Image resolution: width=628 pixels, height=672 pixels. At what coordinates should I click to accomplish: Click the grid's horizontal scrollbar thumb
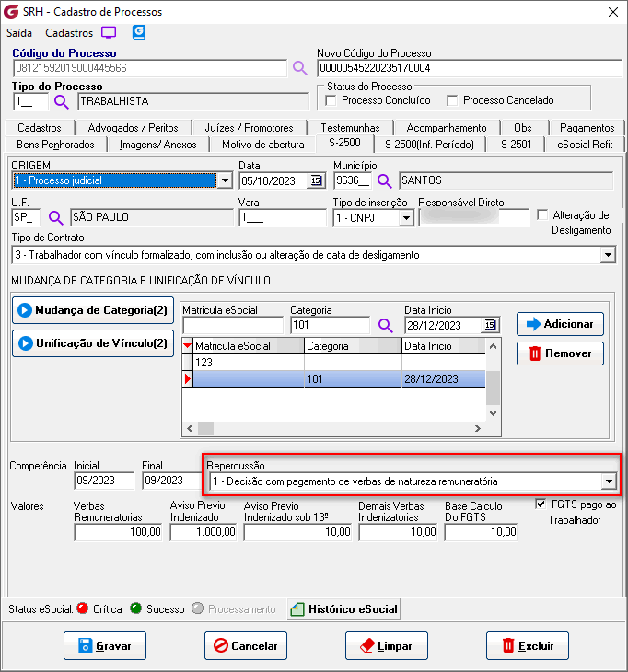click(x=205, y=428)
